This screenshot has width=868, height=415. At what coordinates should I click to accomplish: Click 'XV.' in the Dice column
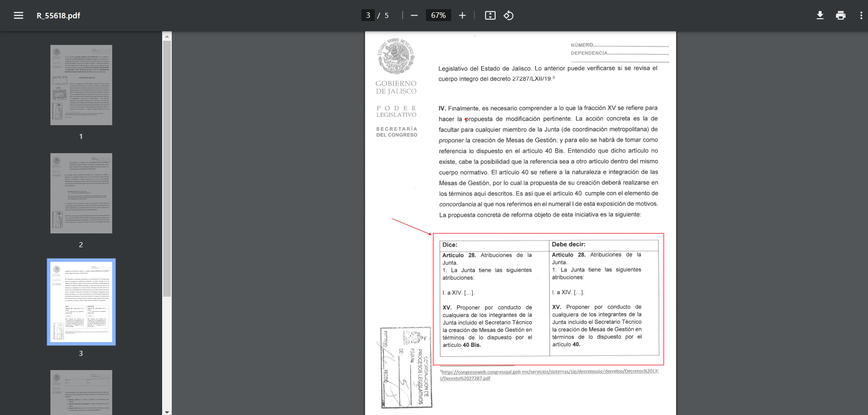(447, 308)
